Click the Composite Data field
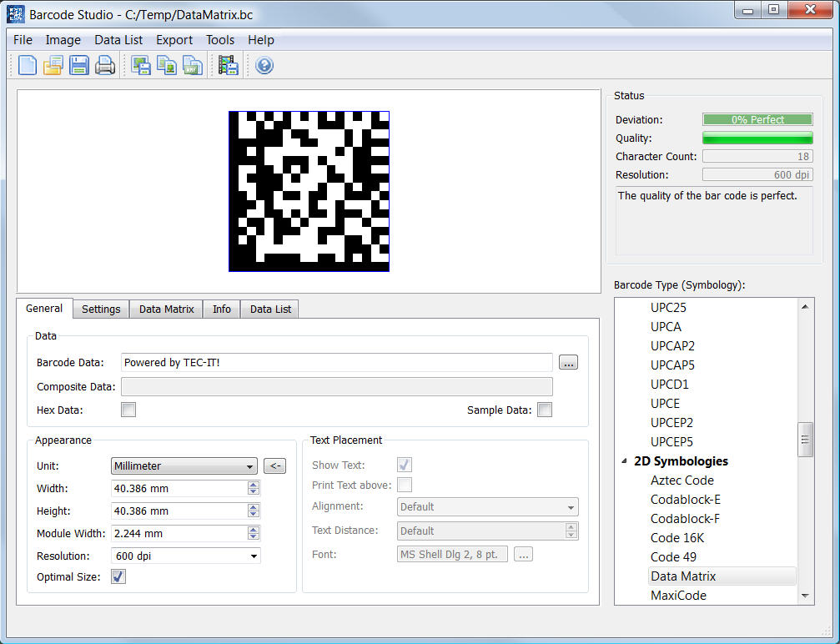 (x=336, y=387)
